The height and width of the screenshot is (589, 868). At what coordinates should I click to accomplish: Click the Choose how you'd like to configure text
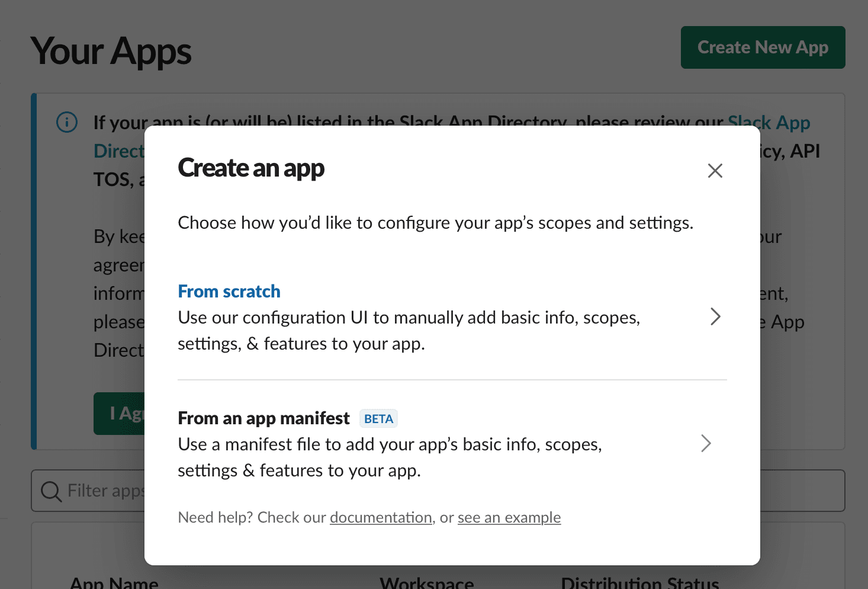point(436,223)
